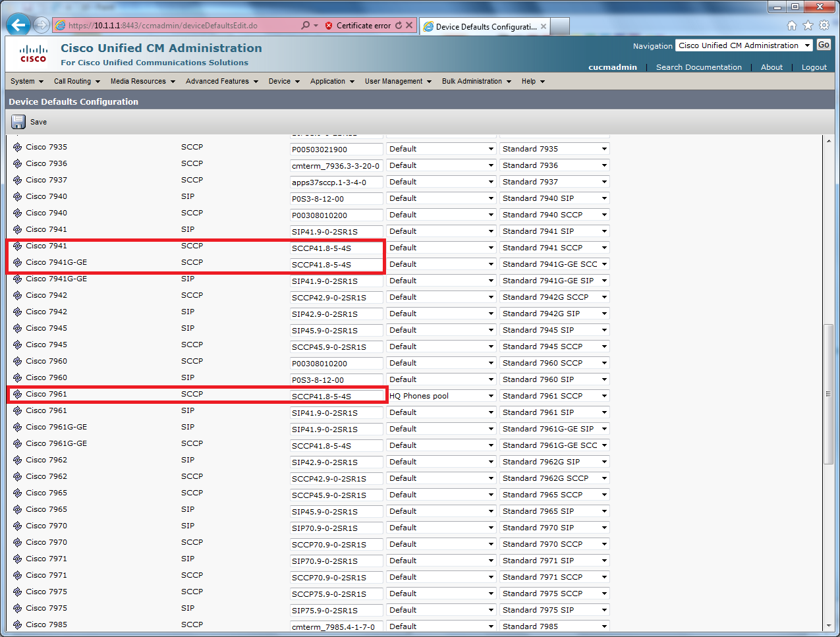Screen dimensions: 840x637
Task: Open the Device Pool dropdown for Cisco 7961 SCCP
Action: pyautogui.click(x=440, y=395)
